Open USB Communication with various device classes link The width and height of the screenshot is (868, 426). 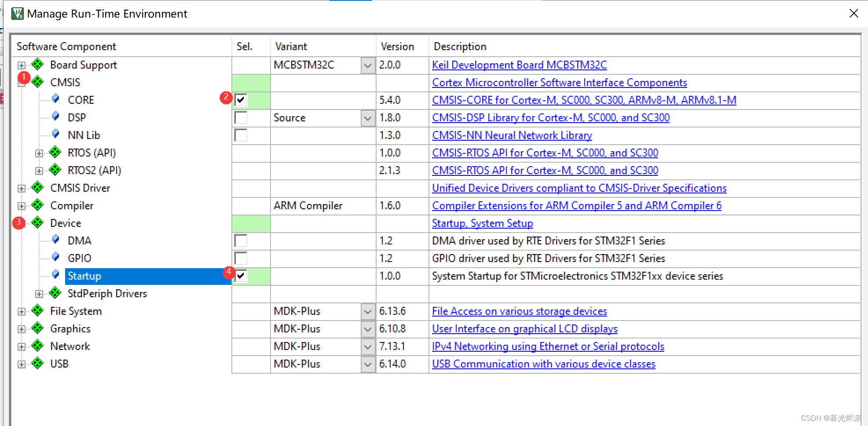pos(543,364)
